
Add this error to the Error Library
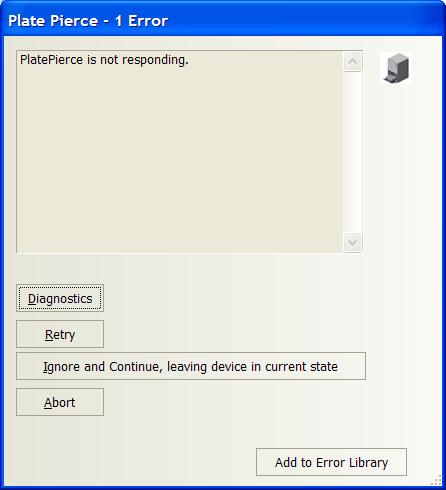(331, 462)
